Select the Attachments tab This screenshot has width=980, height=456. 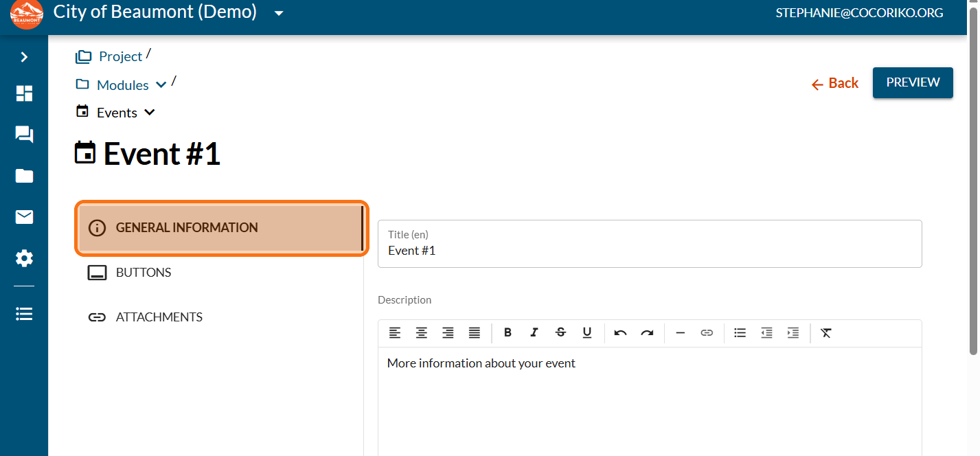click(159, 317)
